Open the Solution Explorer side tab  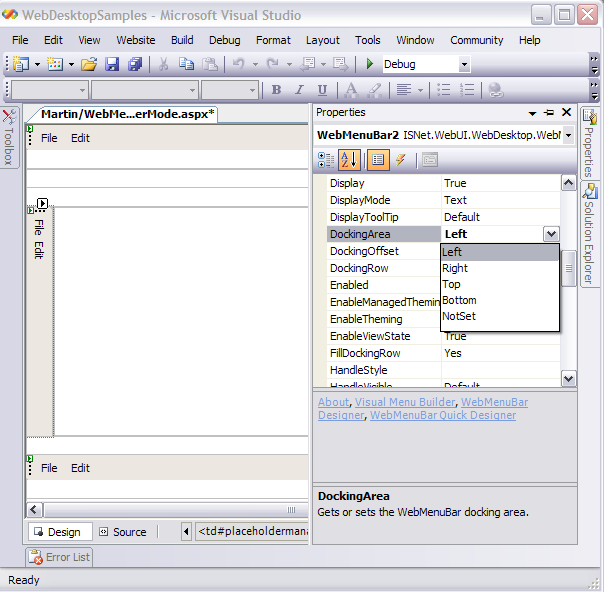pos(589,233)
